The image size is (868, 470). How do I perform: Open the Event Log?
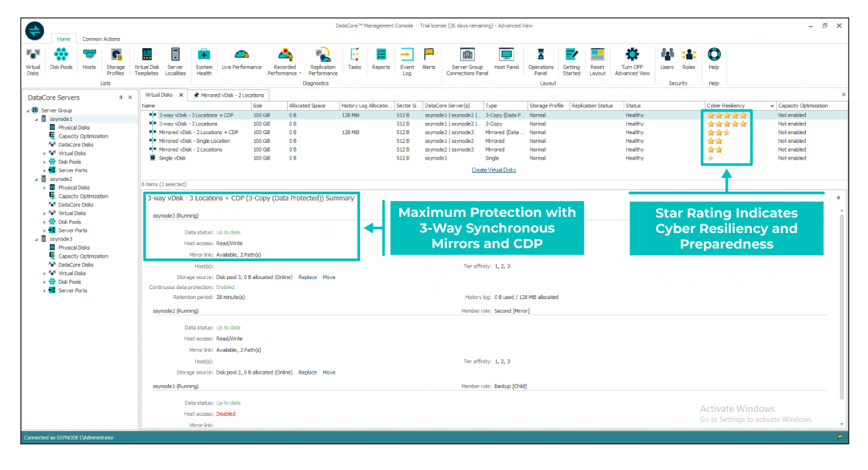pyautogui.click(x=407, y=61)
